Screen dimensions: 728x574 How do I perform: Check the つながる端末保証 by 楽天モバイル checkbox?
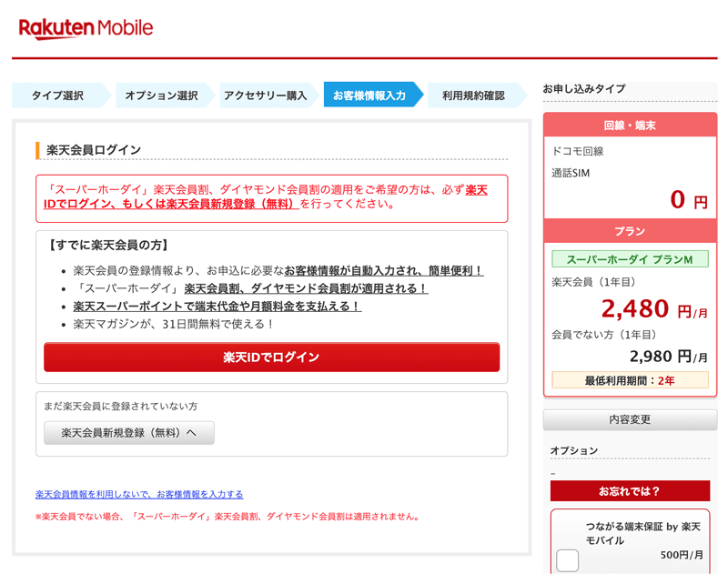[567, 560]
